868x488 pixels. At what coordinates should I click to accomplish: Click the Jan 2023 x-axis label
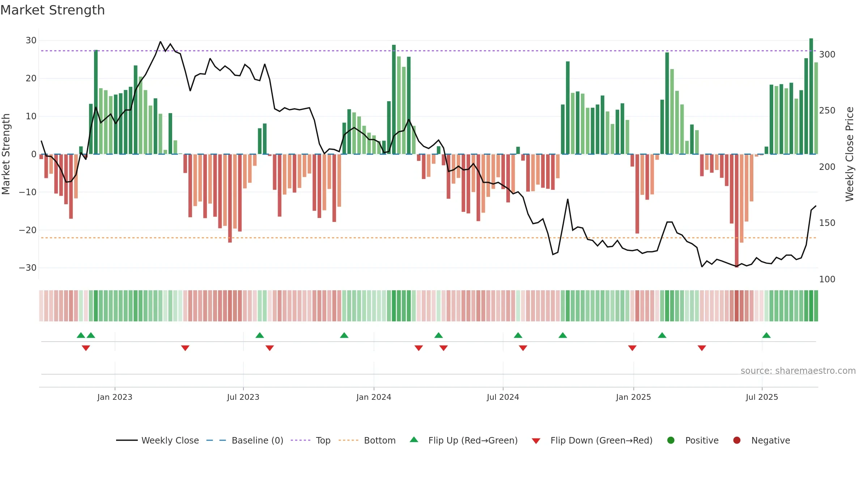115,397
